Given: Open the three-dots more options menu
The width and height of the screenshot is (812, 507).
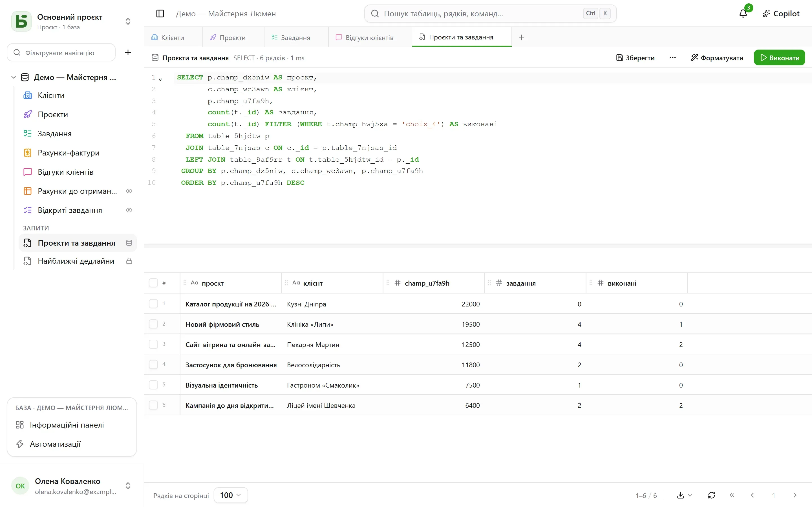Looking at the screenshot, I should (672, 58).
